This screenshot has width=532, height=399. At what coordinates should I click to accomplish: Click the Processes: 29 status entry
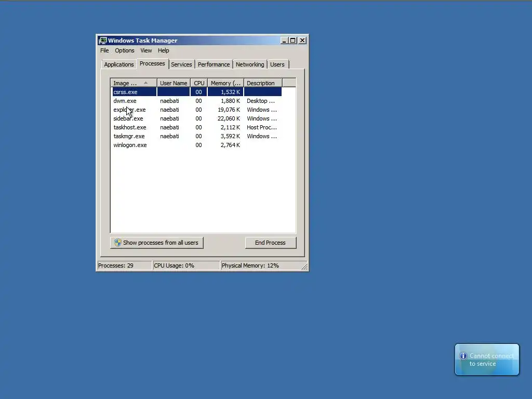coord(125,265)
